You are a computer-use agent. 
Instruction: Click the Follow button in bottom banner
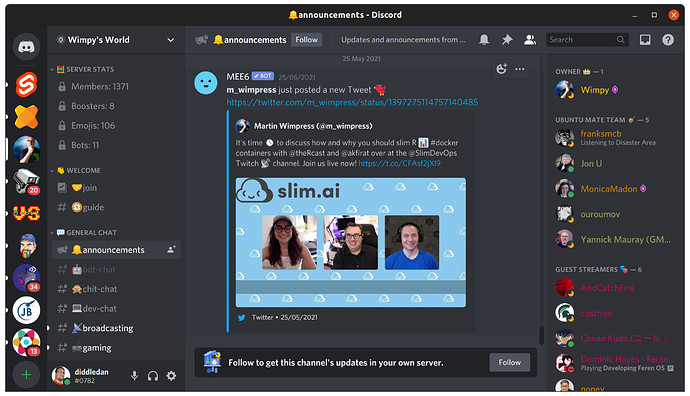tap(510, 363)
